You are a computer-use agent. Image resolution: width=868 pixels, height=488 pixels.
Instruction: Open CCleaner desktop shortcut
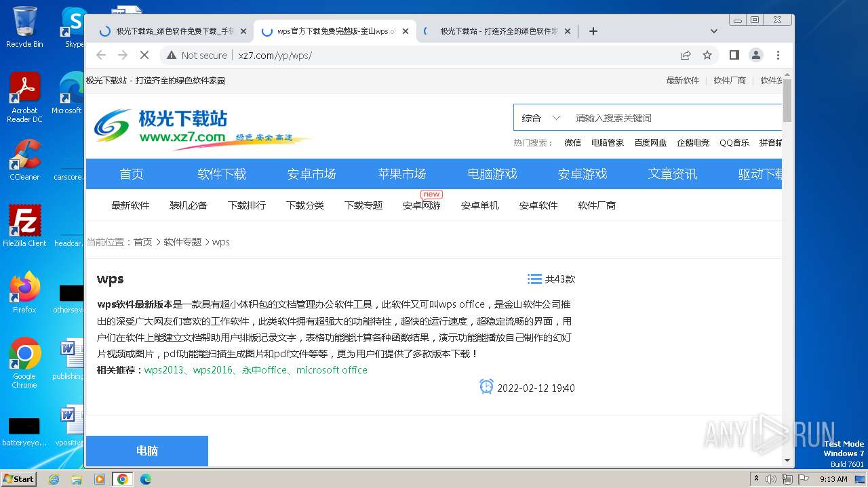24,160
